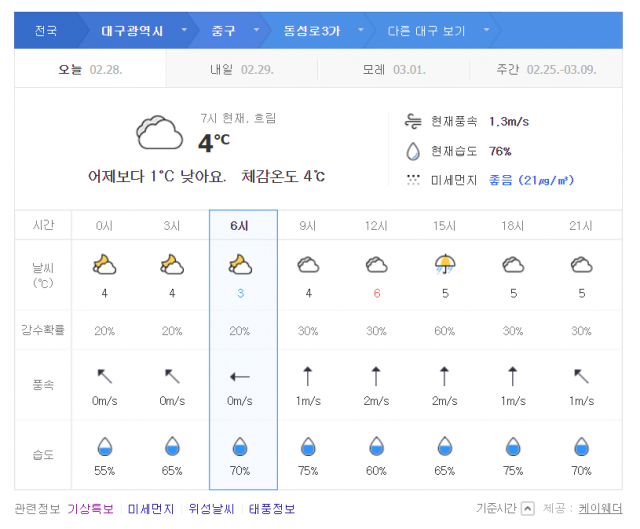640x529 pixels.
Task: Open the 중구 district dropdown
Action: pos(257,30)
